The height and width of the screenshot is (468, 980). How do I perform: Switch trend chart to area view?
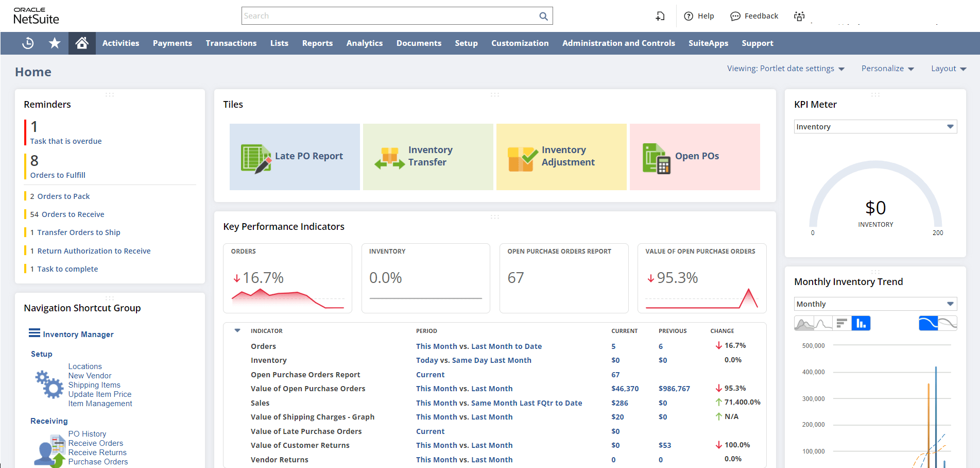[804, 323]
